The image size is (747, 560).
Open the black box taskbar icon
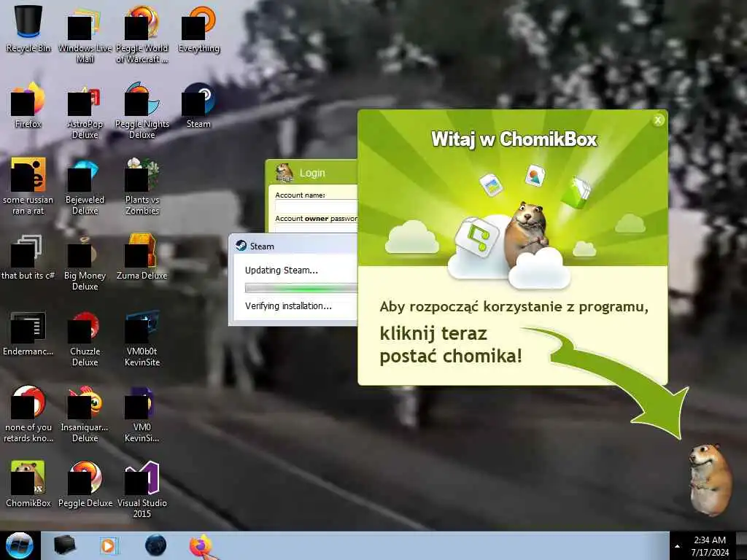[64, 545]
